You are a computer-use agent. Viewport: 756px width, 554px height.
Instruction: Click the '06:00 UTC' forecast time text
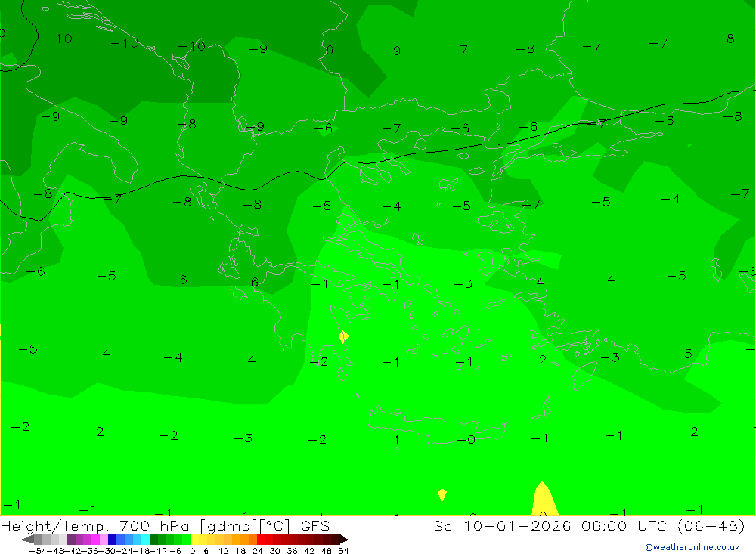(x=624, y=525)
